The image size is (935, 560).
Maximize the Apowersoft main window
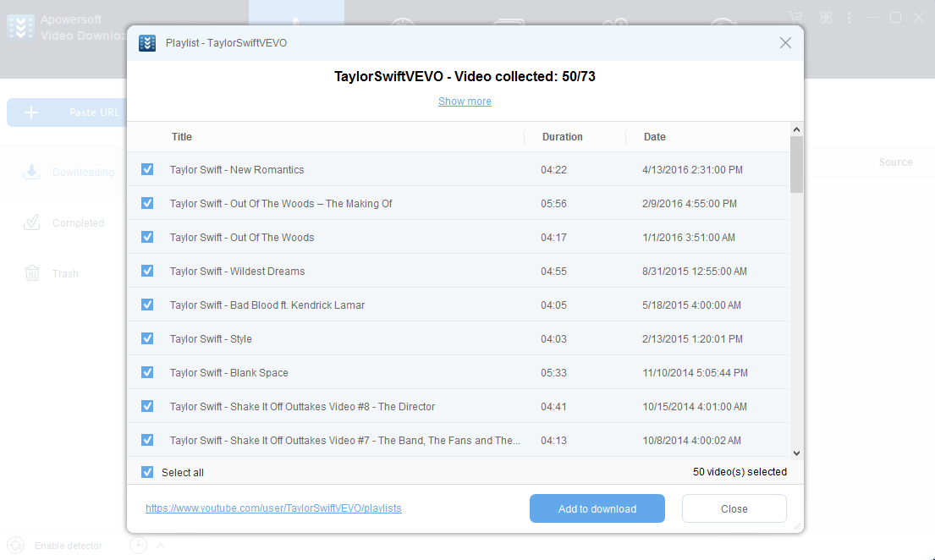point(895,18)
